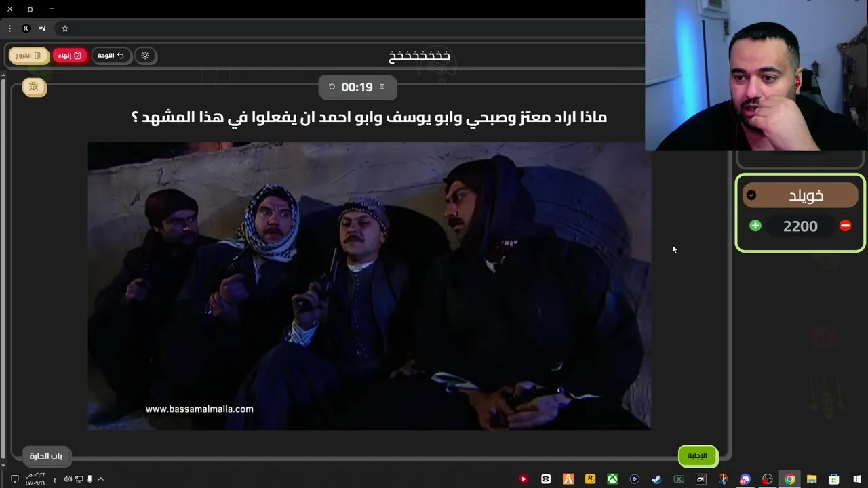Open the K profile avatar
This screenshot has height=488, width=868.
tap(26, 28)
